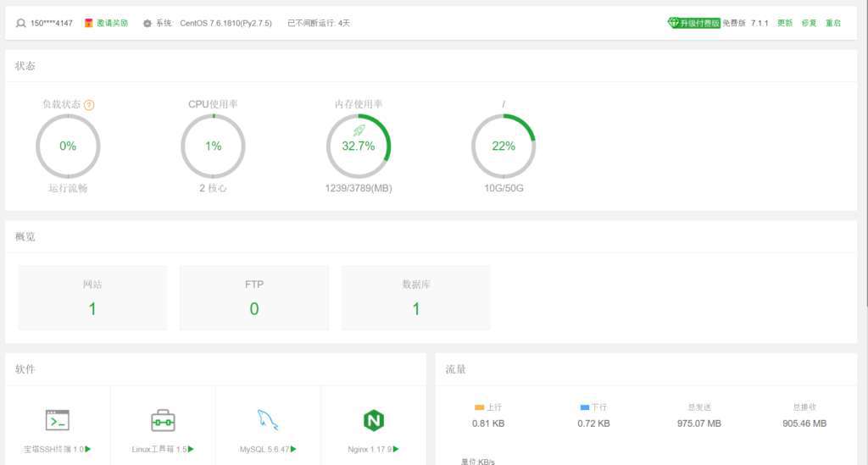
Task: Click the rocket icon in memory gauge
Action: click(x=358, y=130)
